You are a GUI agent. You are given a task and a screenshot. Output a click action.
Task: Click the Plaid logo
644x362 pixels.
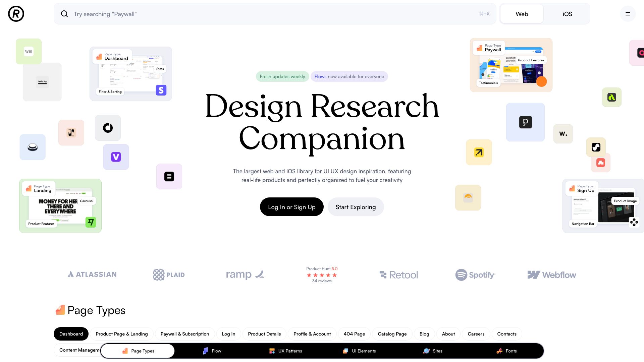pos(168,275)
